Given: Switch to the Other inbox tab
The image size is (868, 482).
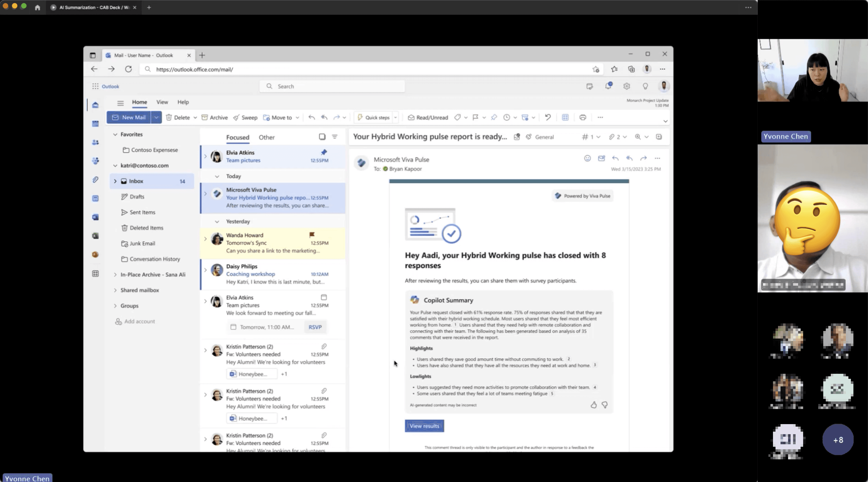Looking at the screenshot, I should pos(266,137).
